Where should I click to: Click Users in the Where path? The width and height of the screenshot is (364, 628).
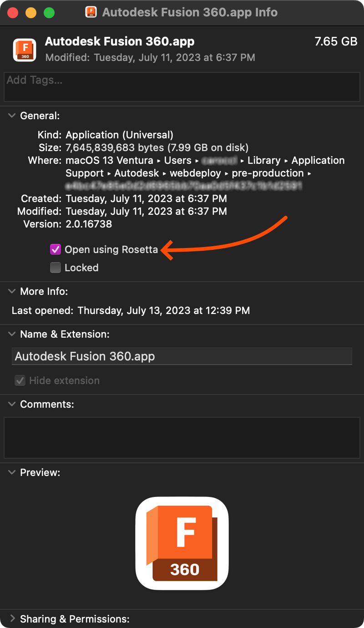(178, 160)
